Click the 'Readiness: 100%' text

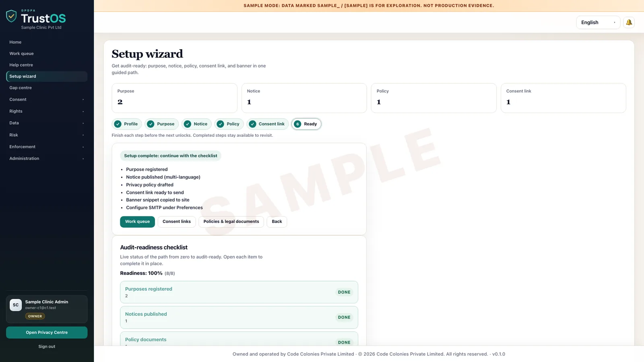click(141, 273)
